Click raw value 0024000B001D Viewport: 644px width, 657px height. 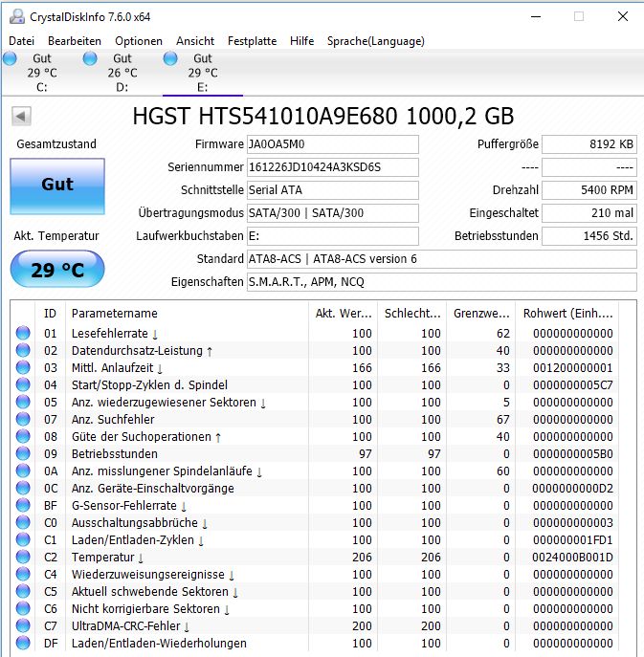tap(573, 557)
